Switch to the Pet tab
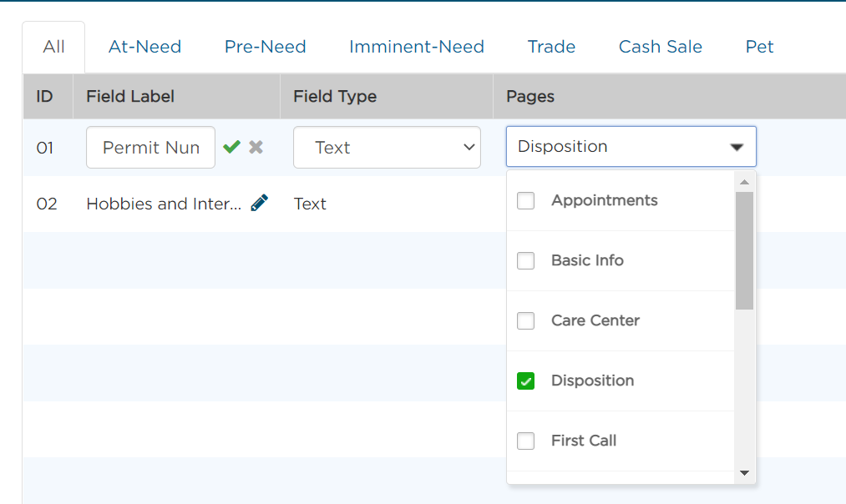Screen dimensions: 846x504 (x=760, y=47)
